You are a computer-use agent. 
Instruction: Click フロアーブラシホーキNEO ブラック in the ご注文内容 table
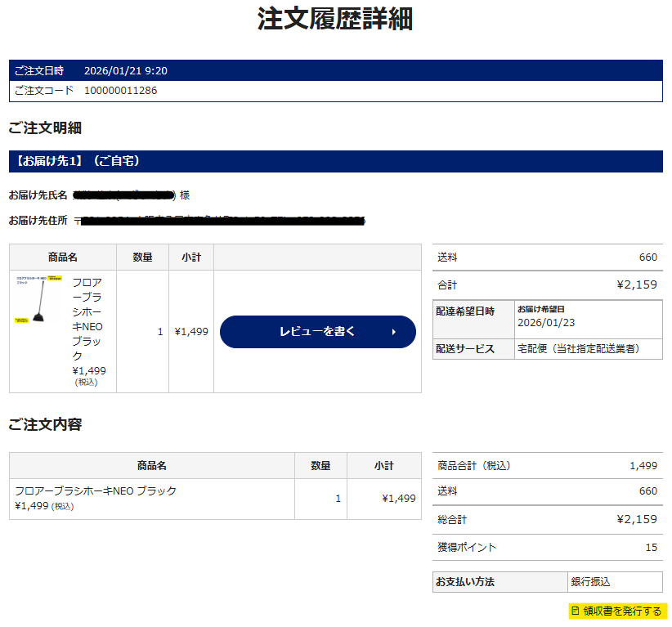click(96, 491)
